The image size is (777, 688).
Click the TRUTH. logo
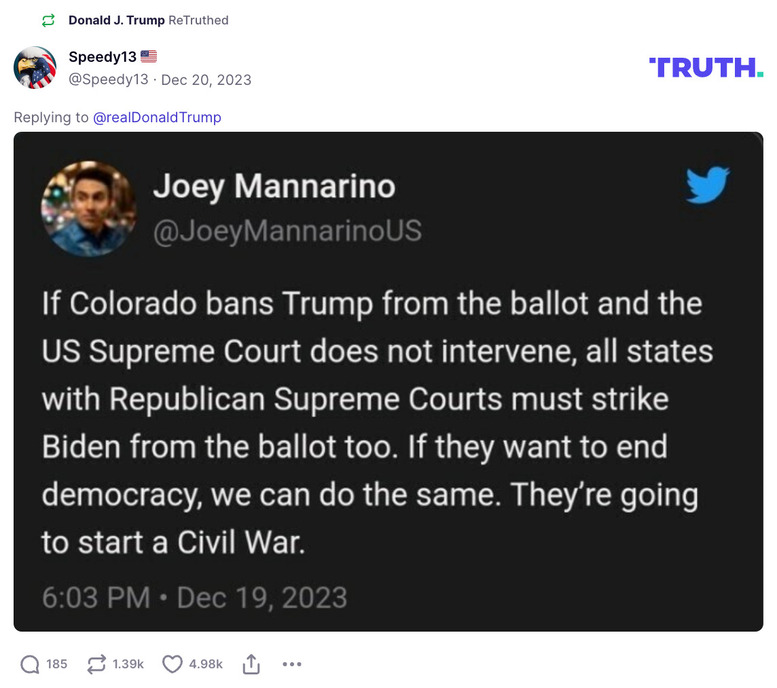[x=706, y=67]
